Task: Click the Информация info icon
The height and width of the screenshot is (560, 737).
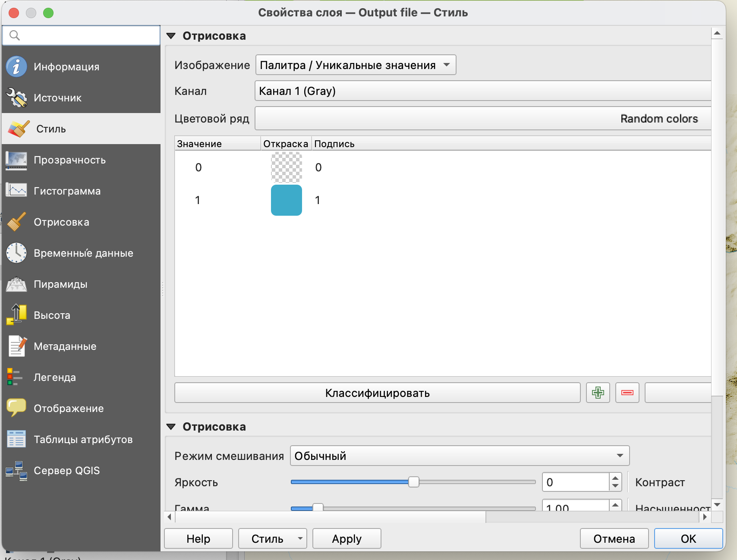Action: tap(16, 66)
